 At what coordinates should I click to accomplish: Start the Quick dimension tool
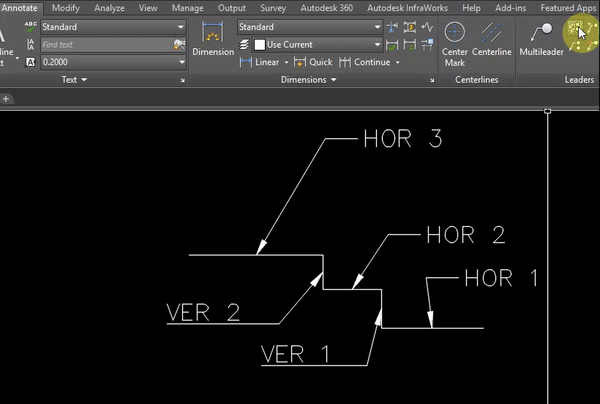[x=313, y=62]
